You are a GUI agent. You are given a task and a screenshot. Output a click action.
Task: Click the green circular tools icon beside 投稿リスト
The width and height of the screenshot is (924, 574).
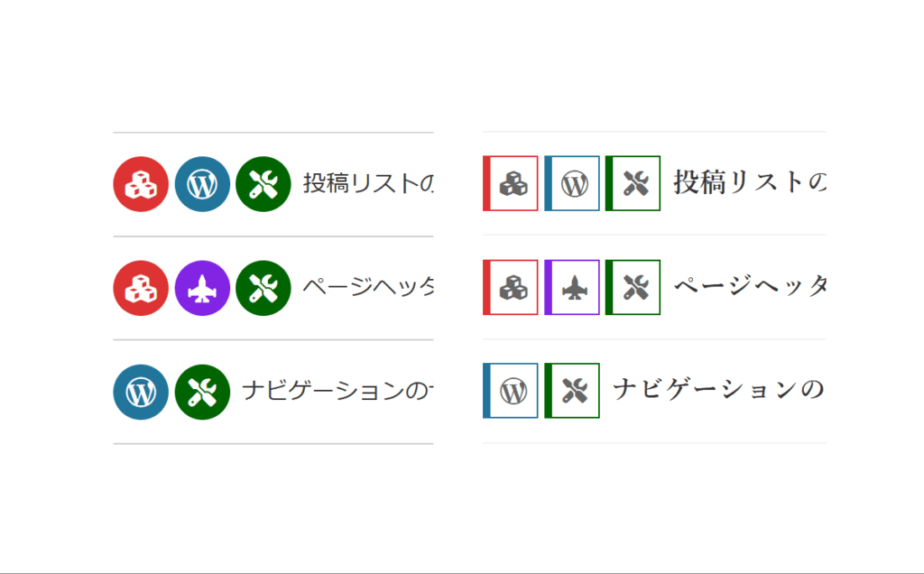[x=263, y=184]
